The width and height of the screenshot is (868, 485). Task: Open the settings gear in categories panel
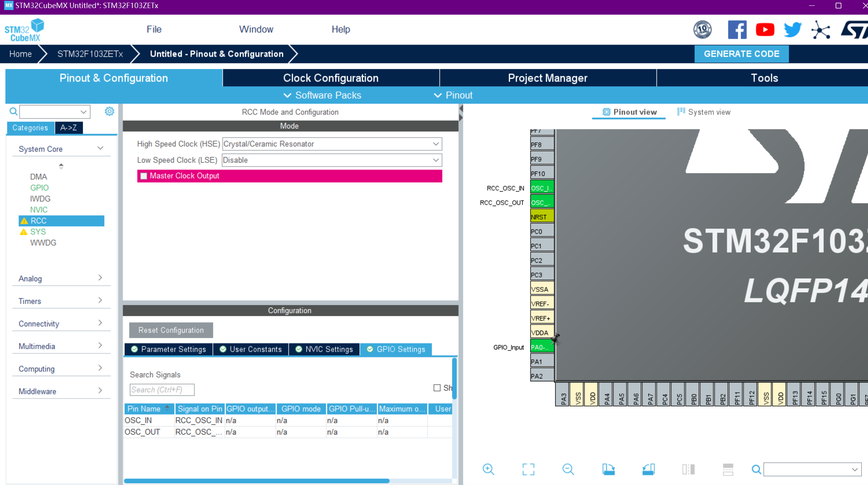pyautogui.click(x=109, y=111)
